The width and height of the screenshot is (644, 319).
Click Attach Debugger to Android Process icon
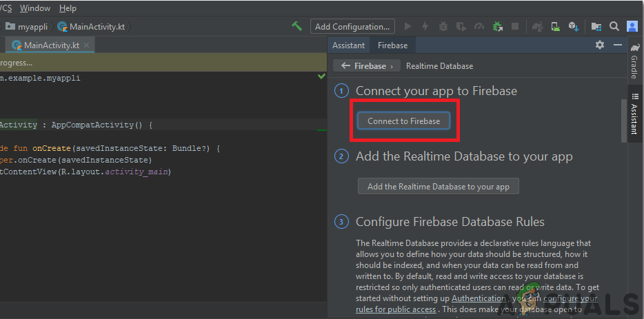[x=497, y=26]
